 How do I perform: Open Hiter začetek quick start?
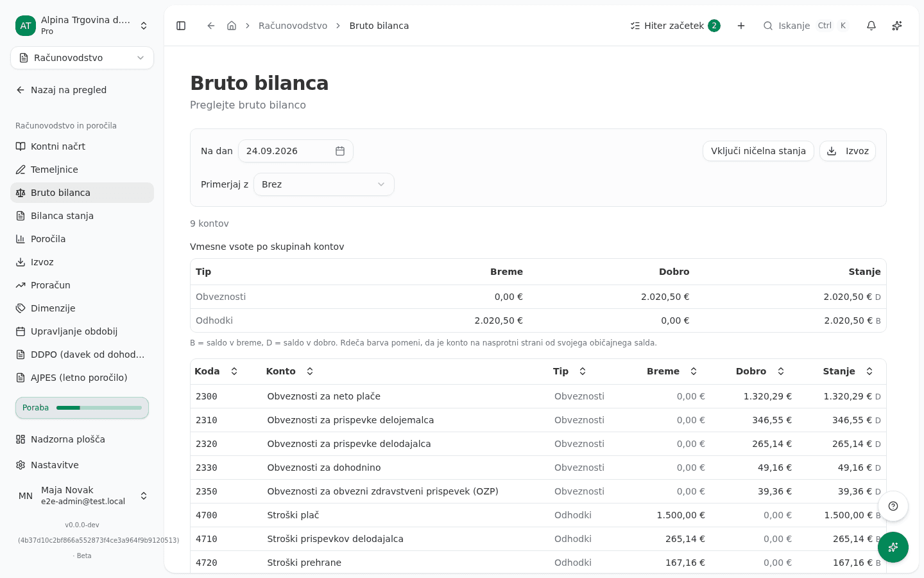675,26
